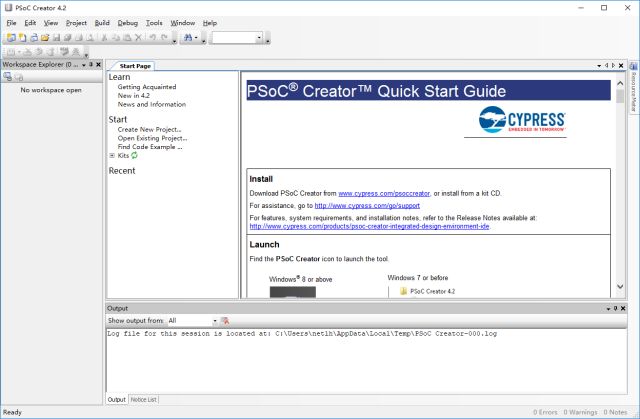Click the Clear Output icon beside the All dropdown
The width and height of the screenshot is (640, 419).
click(225, 321)
